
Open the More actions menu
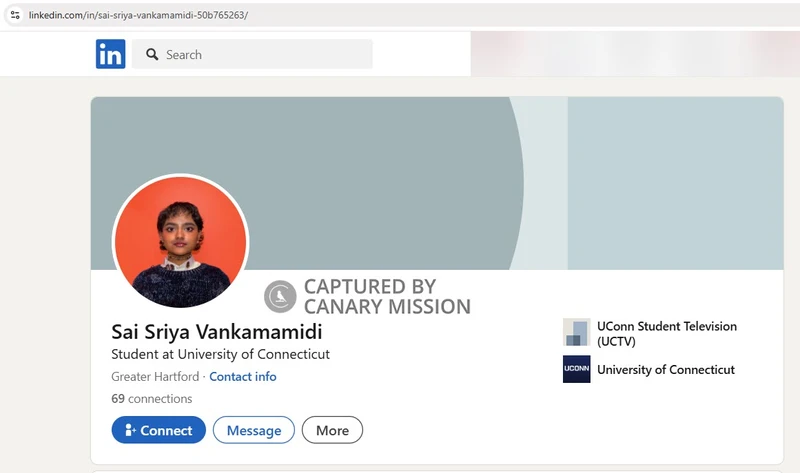(332, 430)
